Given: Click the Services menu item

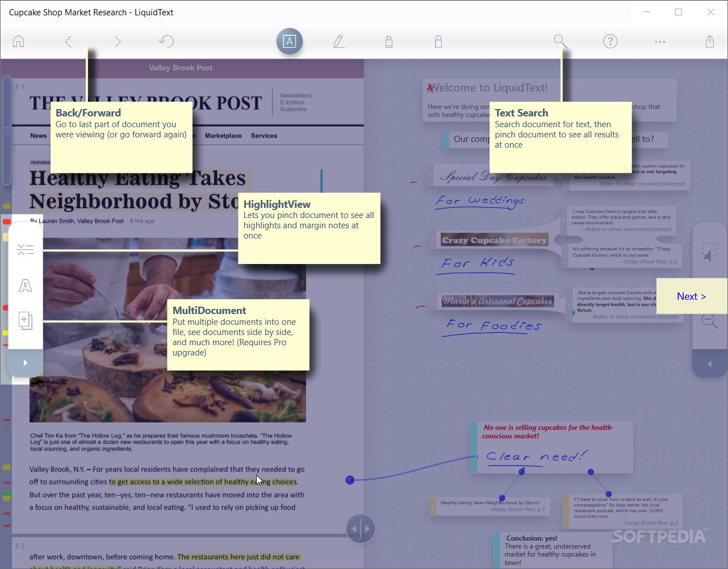Looking at the screenshot, I should point(264,136).
